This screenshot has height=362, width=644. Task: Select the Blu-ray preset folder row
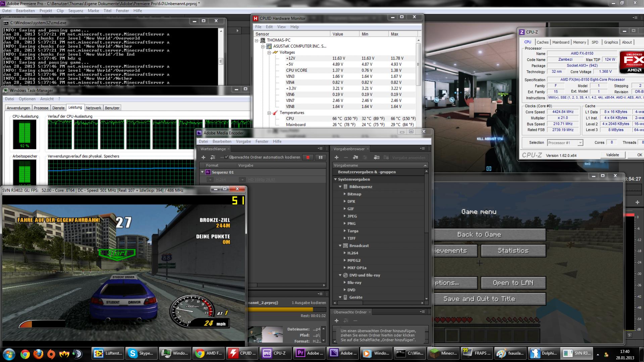coord(379,283)
